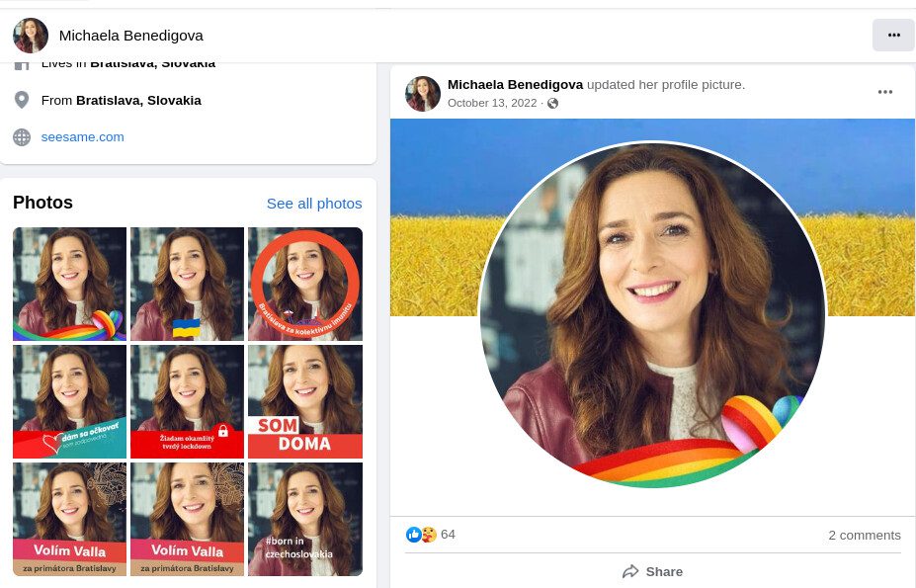Open the post options three-dots menu
Viewport: 916px width, 588px height.
[884, 92]
